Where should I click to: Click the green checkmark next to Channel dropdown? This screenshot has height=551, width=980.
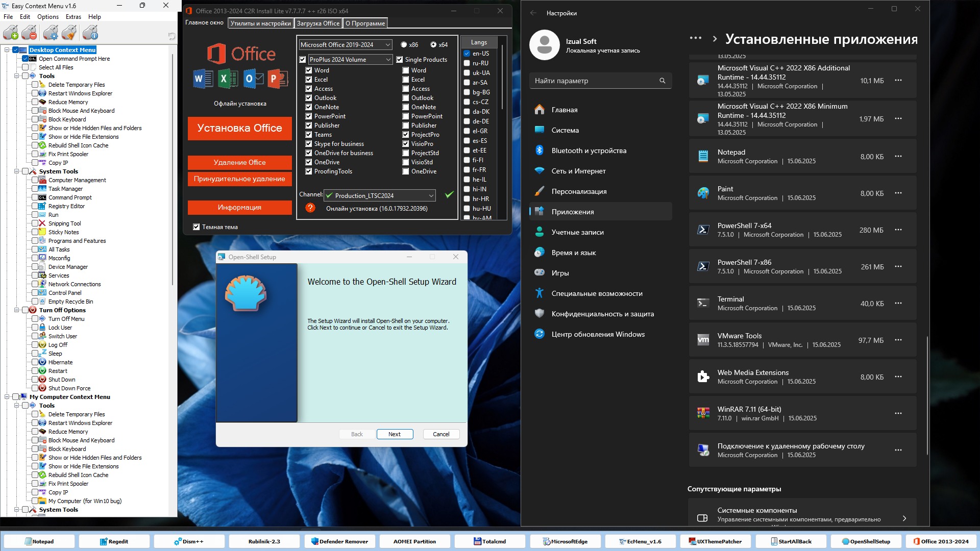(x=449, y=194)
